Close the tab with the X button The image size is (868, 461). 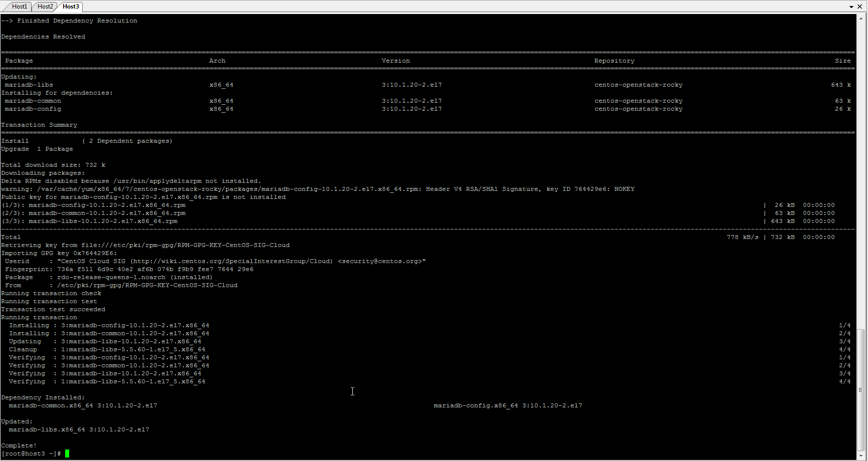tap(859, 7)
